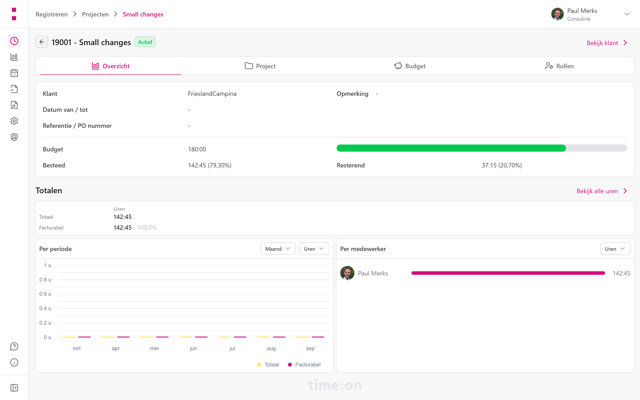
Task: Open the clock time registration icon in sidebar
Action: (14, 41)
